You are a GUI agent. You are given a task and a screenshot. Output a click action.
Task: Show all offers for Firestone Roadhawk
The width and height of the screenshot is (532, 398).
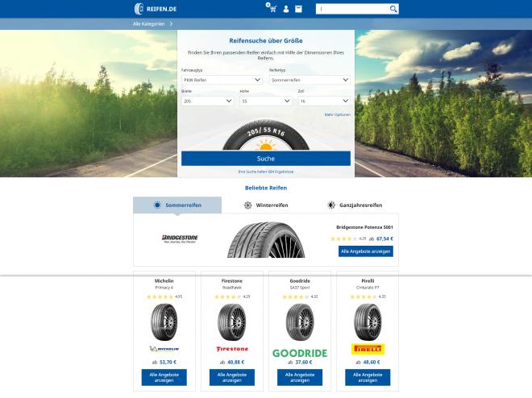(x=232, y=377)
